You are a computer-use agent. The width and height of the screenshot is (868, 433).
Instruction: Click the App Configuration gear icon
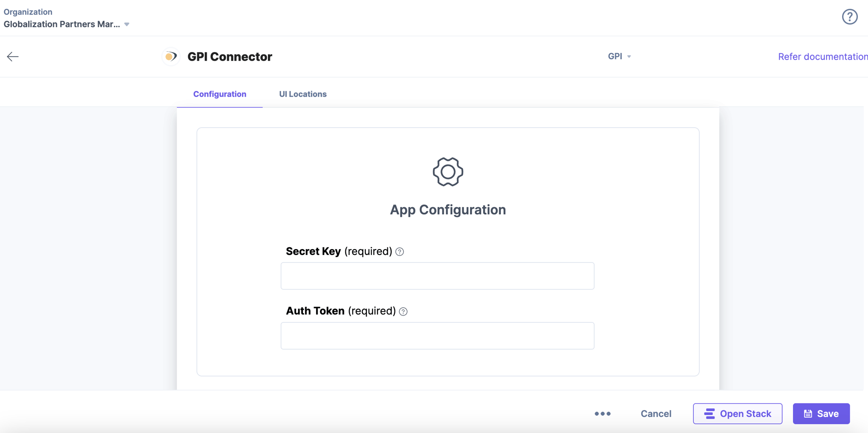(x=448, y=172)
